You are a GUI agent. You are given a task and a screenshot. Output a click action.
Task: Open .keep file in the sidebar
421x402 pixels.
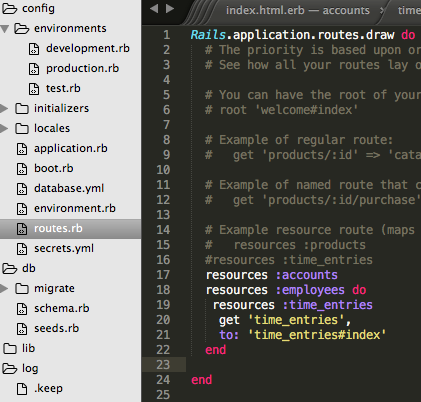[48, 389]
